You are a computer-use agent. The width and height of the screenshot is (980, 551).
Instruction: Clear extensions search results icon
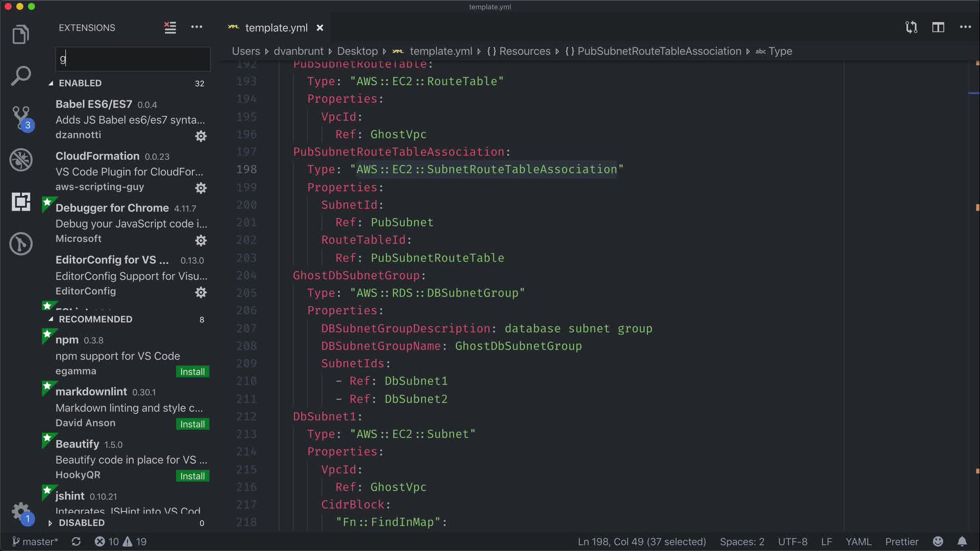click(170, 28)
